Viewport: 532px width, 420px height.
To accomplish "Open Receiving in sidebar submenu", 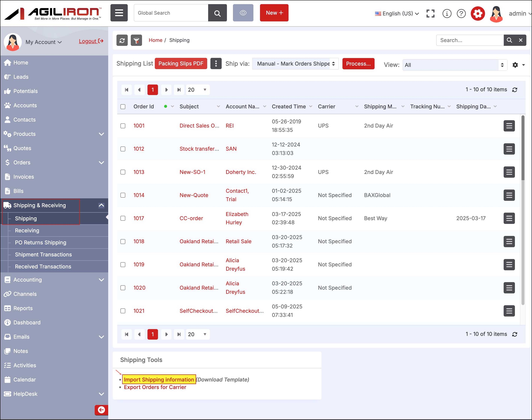I will coord(27,231).
